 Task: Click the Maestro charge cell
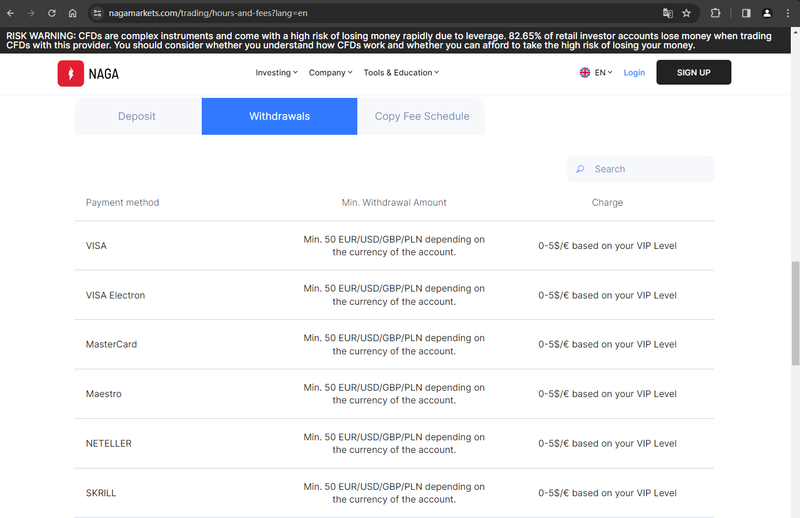(x=607, y=394)
